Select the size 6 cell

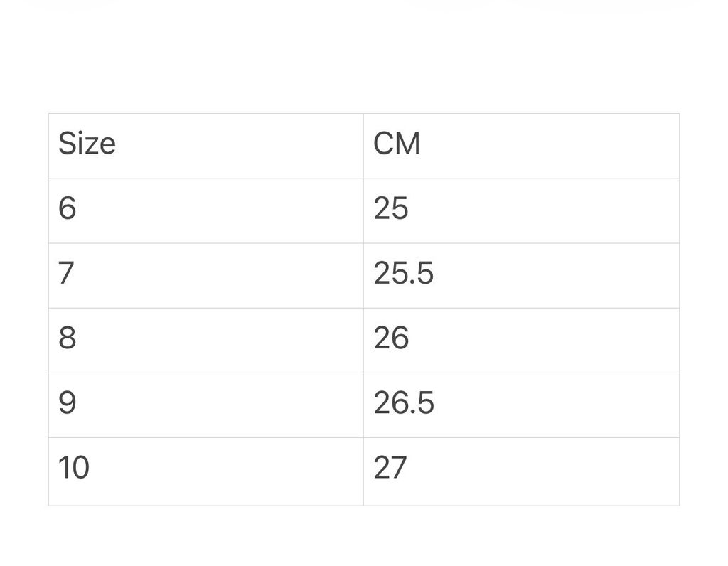(x=205, y=210)
